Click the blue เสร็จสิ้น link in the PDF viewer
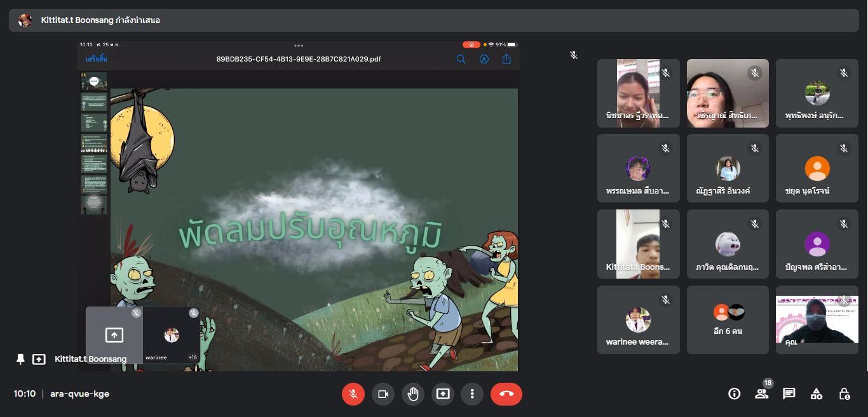This screenshot has height=417, width=868. point(97,59)
